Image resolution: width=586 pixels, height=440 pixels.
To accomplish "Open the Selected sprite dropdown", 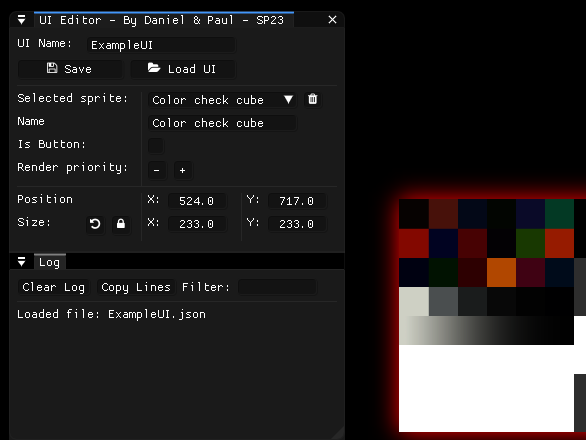I will (x=222, y=100).
